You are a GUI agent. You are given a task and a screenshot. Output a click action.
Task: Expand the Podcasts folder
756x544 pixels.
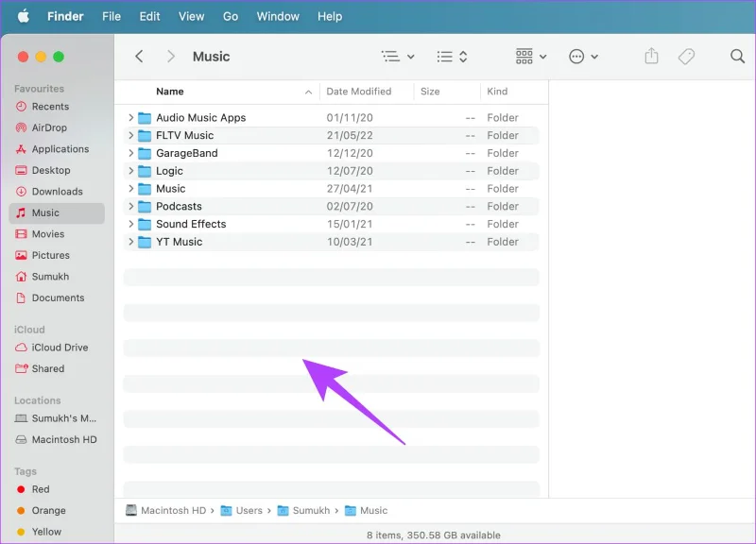(x=130, y=206)
